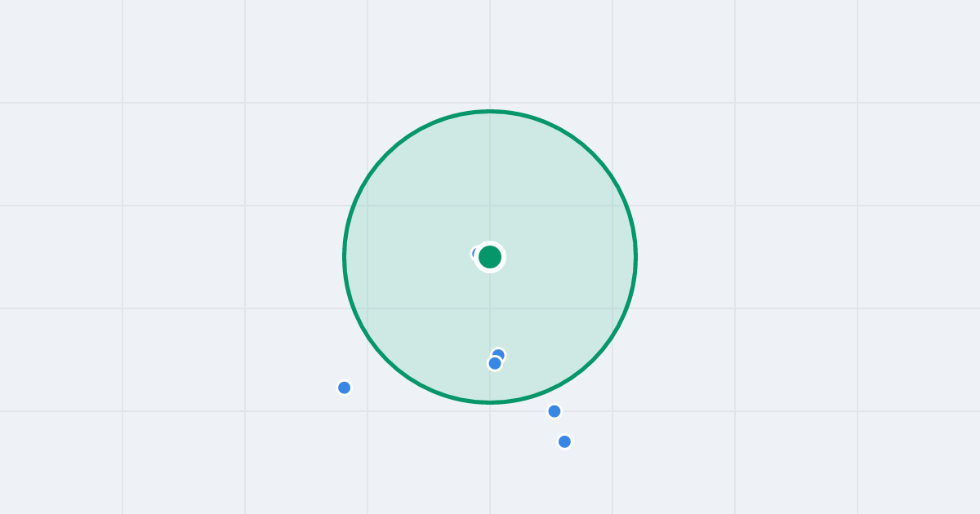Click the isolated blue dot left of the circle
Viewport: 980px width, 514px height.
coord(345,388)
